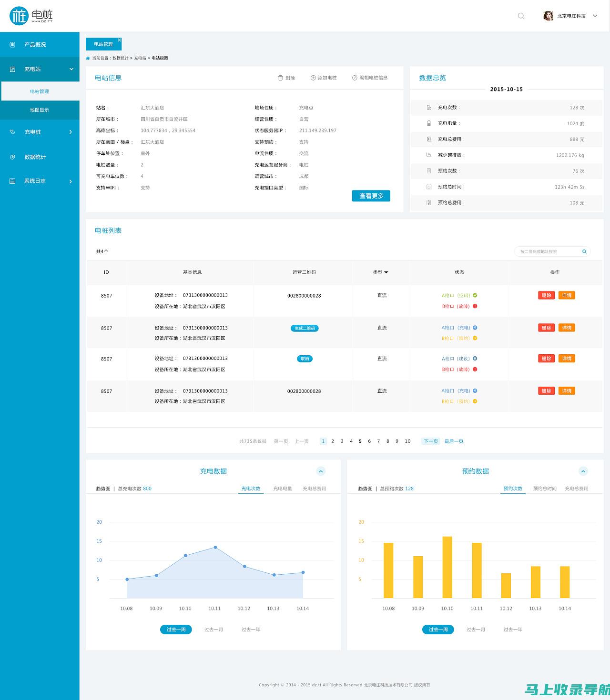Switch to 预约总时间 chart tab
610x700 pixels.
click(545, 489)
